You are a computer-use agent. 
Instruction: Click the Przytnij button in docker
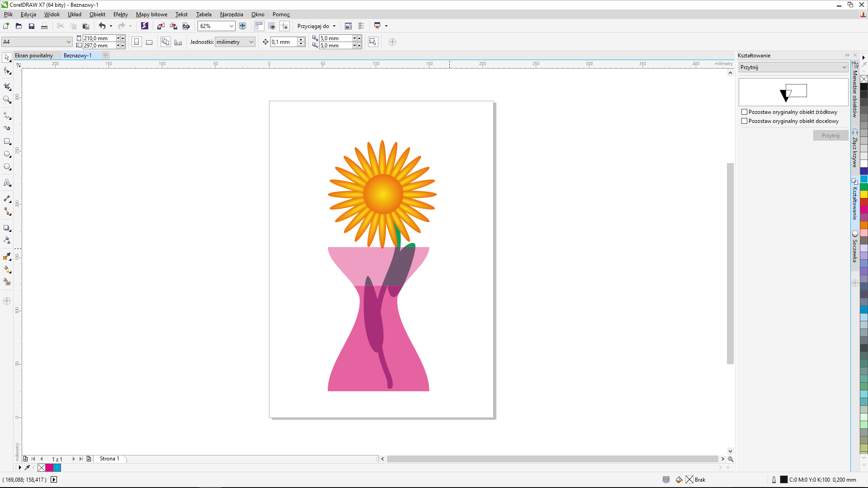pos(830,136)
